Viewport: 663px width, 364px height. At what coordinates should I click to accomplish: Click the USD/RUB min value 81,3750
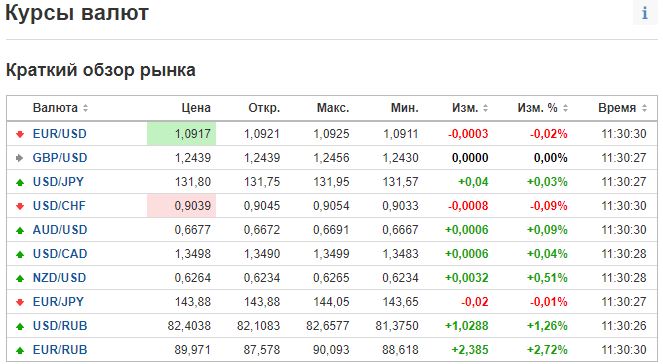point(397,326)
